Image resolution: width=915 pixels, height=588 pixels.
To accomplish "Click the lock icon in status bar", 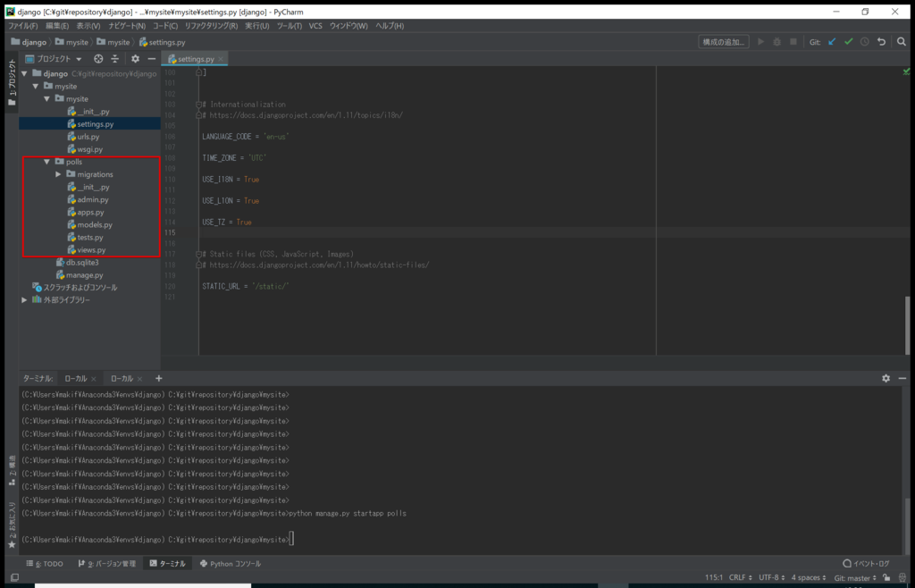I will [x=886, y=577].
